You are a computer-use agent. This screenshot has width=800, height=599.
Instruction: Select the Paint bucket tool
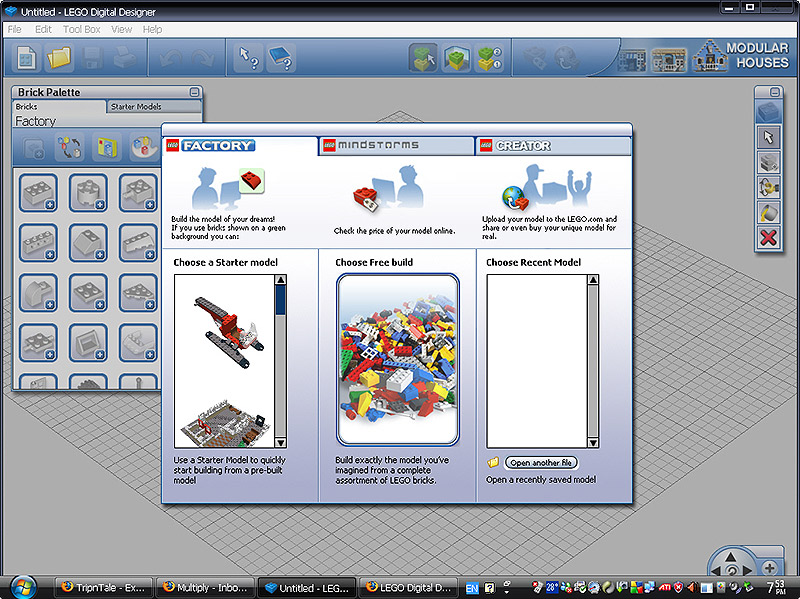click(x=768, y=212)
